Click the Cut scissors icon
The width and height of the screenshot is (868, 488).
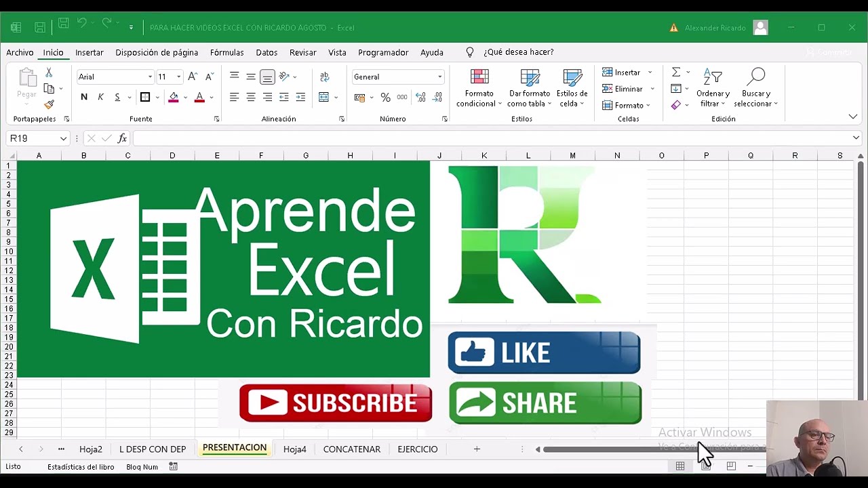49,73
